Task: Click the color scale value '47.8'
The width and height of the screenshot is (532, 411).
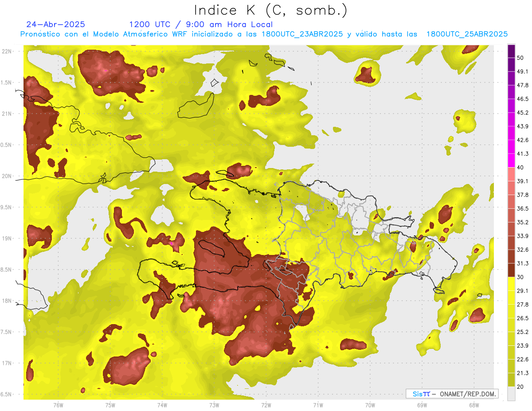Action: tap(523, 85)
